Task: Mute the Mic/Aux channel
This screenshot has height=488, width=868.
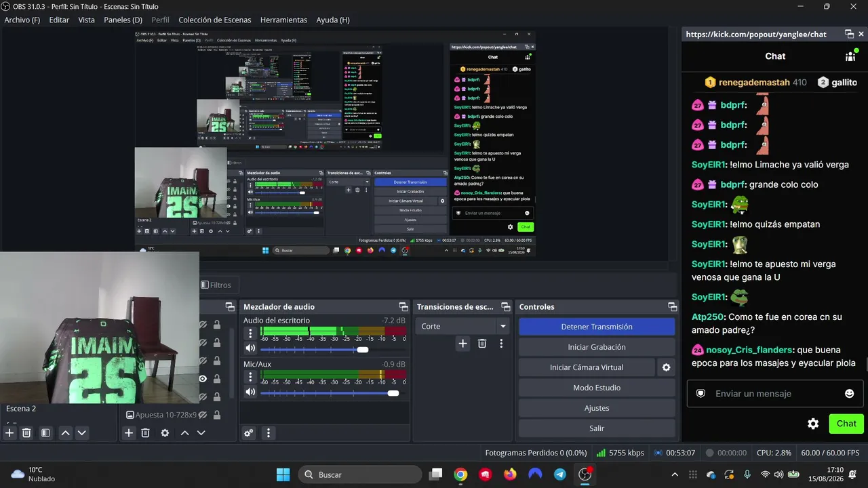Action: (x=250, y=392)
